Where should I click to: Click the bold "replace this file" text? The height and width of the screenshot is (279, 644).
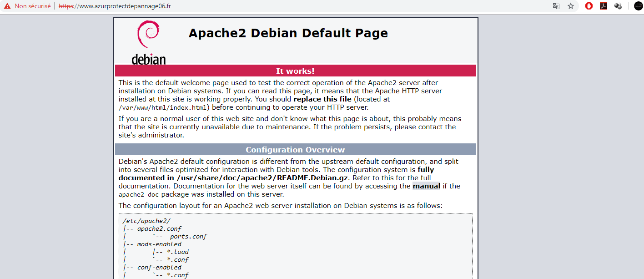322,99
